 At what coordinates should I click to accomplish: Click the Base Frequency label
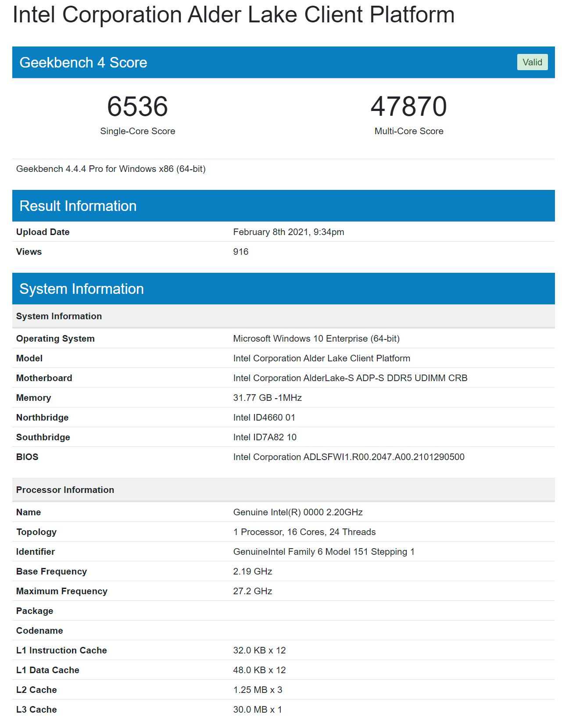[51, 571]
